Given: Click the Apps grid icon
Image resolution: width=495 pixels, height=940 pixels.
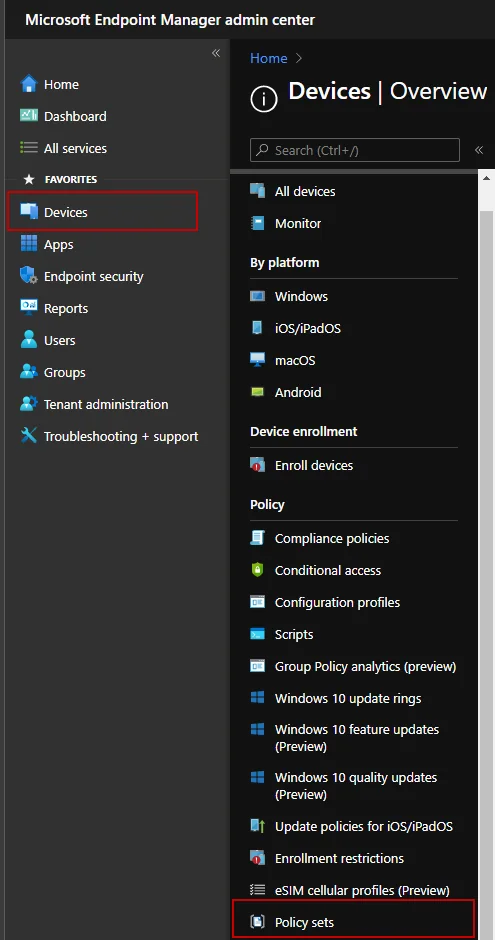Looking at the screenshot, I should (29, 244).
